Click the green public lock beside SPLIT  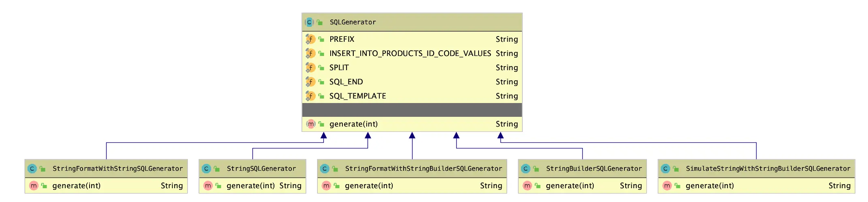click(x=321, y=68)
